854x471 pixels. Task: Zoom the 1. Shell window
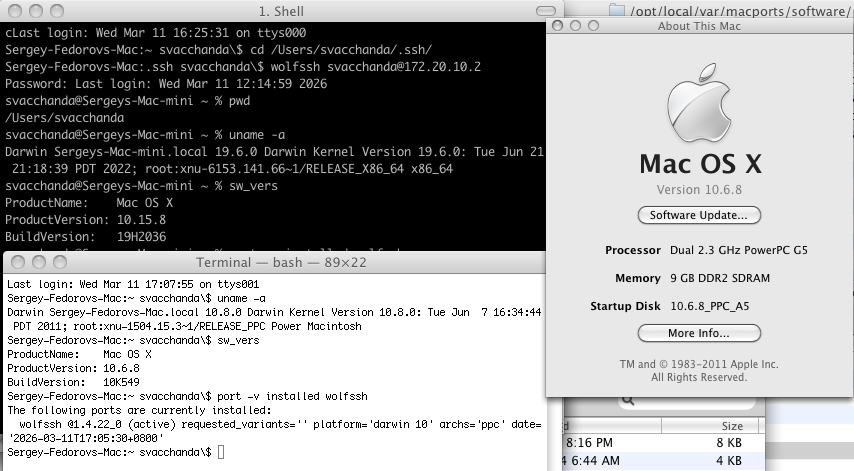click(57, 11)
